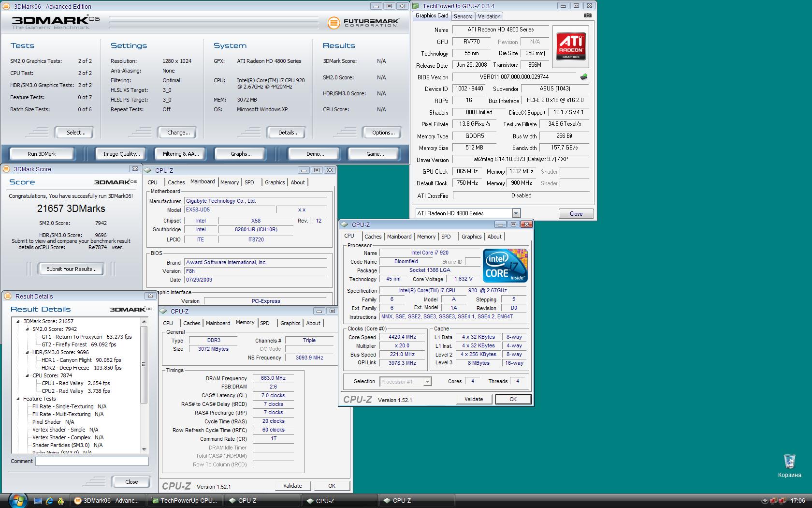Click the GPU-Z title bar icon
Image resolution: width=812 pixels, height=508 pixels.
tap(417, 6)
